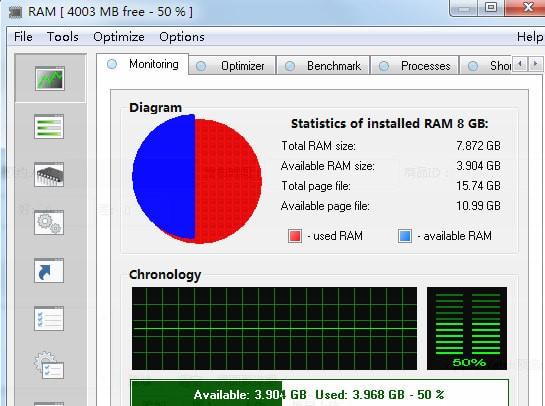The image size is (545, 406).
Task: Open the RAM chip Benchmark sidebar icon
Action: [x=49, y=174]
